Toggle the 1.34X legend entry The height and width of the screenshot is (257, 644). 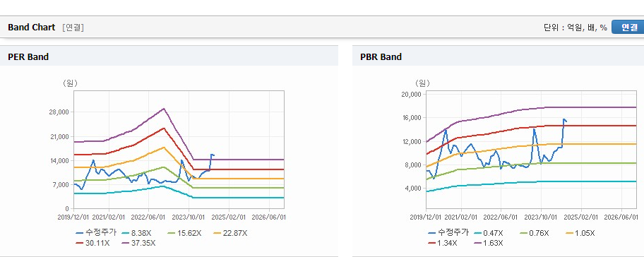click(x=442, y=243)
